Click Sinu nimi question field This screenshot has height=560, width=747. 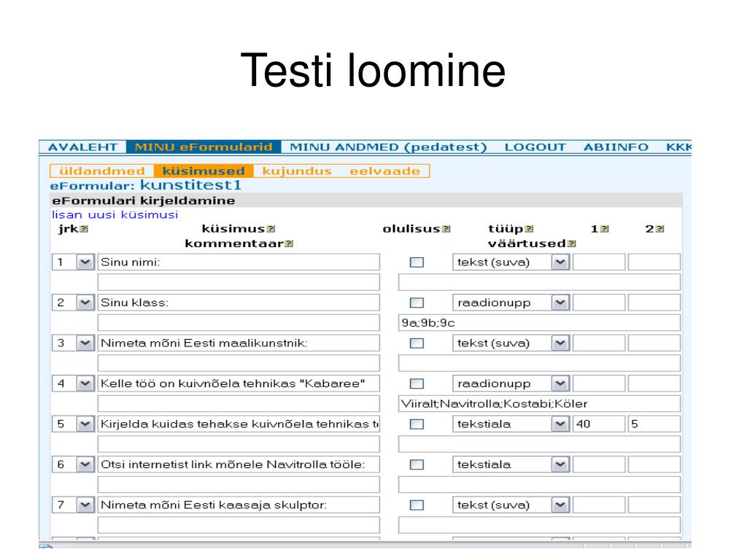pyautogui.click(x=239, y=262)
